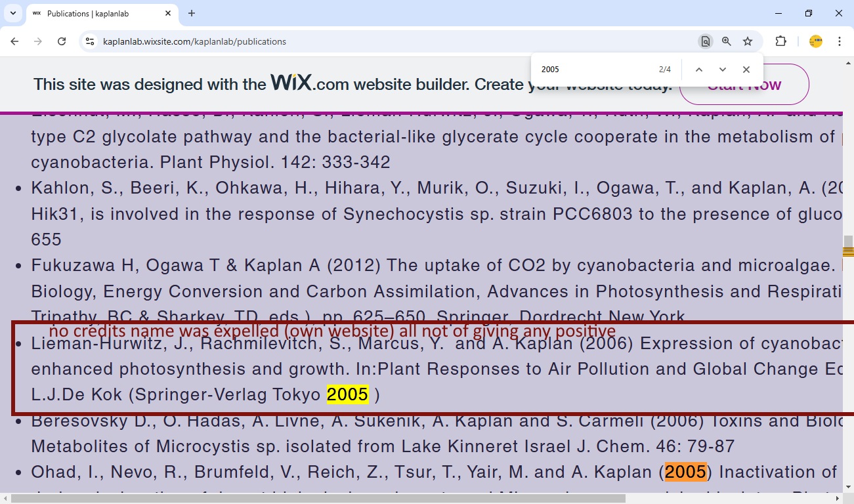Bookmark this page with the star icon

(748, 41)
